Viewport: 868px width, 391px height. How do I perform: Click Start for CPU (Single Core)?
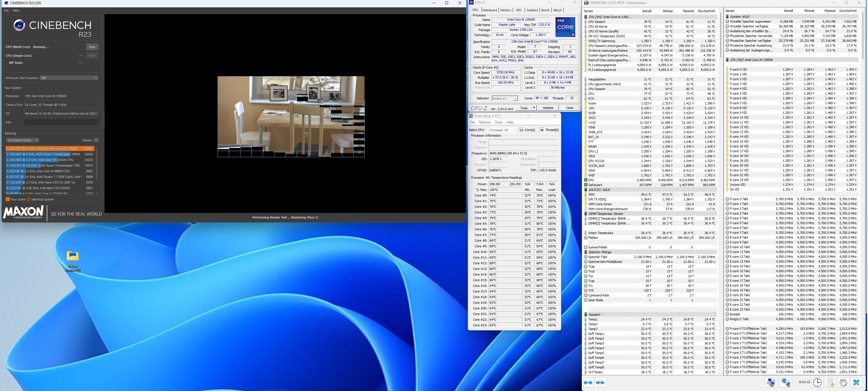tap(92, 56)
